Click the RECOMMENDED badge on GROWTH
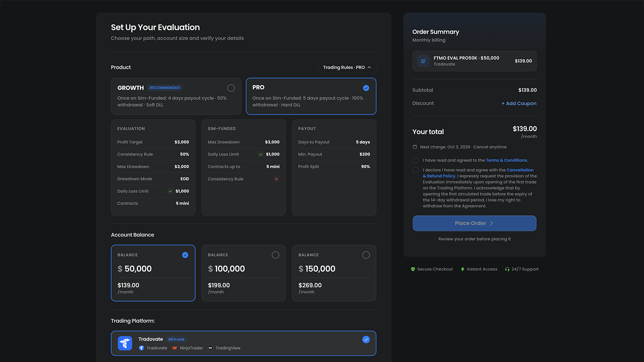This screenshot has width=644, height=362. click(165, 88)
